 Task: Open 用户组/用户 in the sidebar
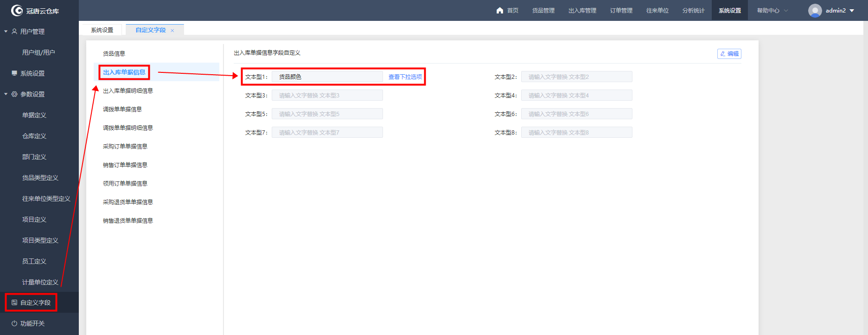[x=38, y=52]
